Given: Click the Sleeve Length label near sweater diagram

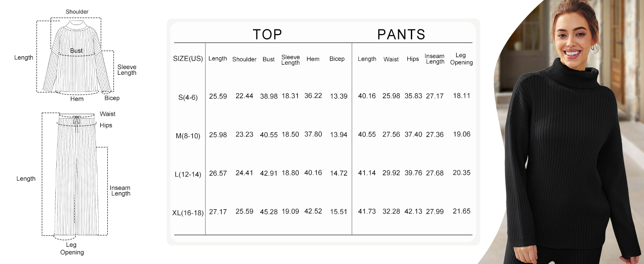Looking at the screenshot, I should [127, 70].
